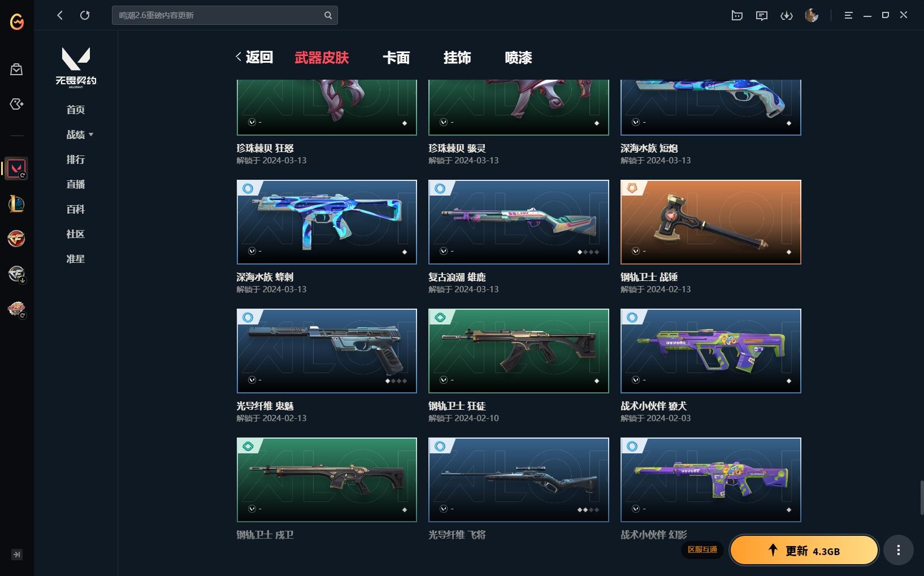This screenshot has width=924, height=576.
Task: Open the download manager icon
Action: [787, 15]
